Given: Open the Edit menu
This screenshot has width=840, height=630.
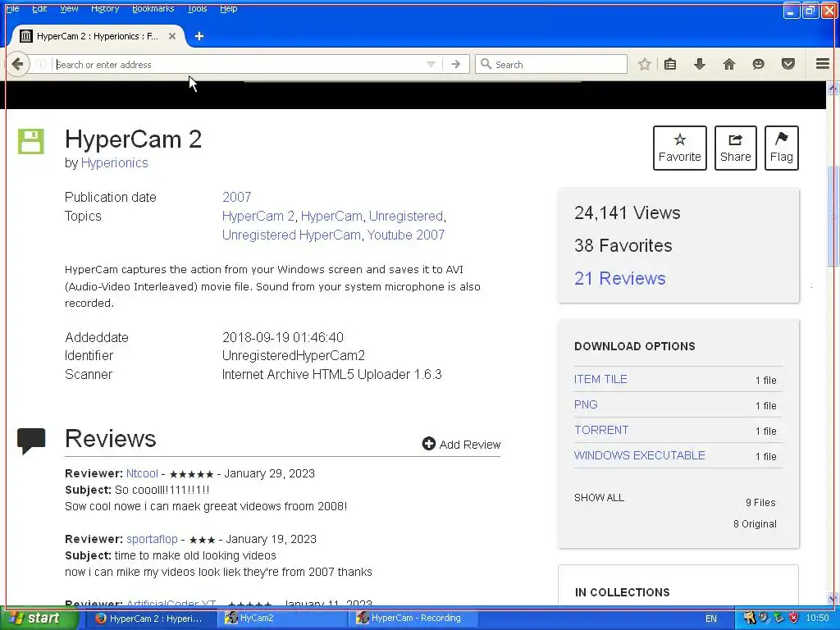Looking at the screenshot, I should click(x=39, y=8).
